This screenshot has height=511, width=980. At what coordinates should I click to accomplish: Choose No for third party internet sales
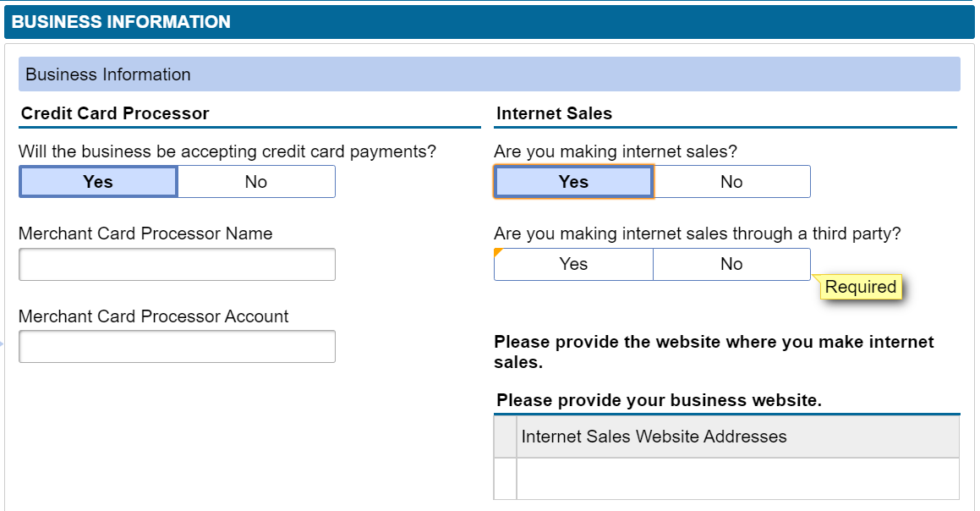coord(731,264)
